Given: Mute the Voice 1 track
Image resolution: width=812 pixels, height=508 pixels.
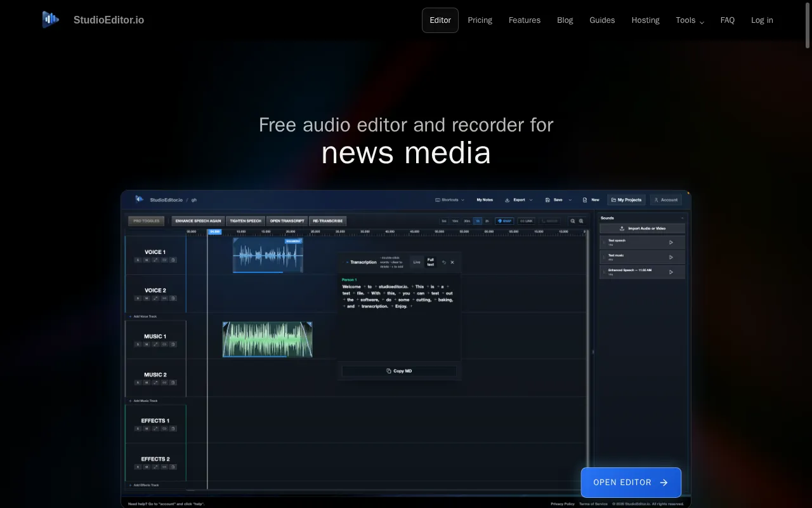Looking at the screenshot, I should (147, 260).
